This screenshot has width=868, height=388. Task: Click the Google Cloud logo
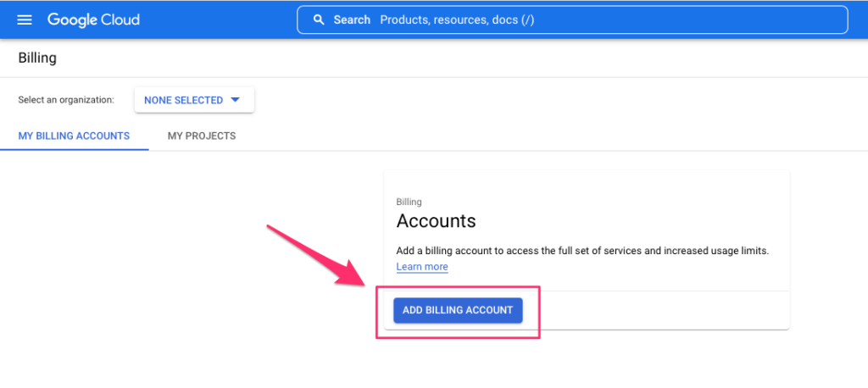coord(93,20)
